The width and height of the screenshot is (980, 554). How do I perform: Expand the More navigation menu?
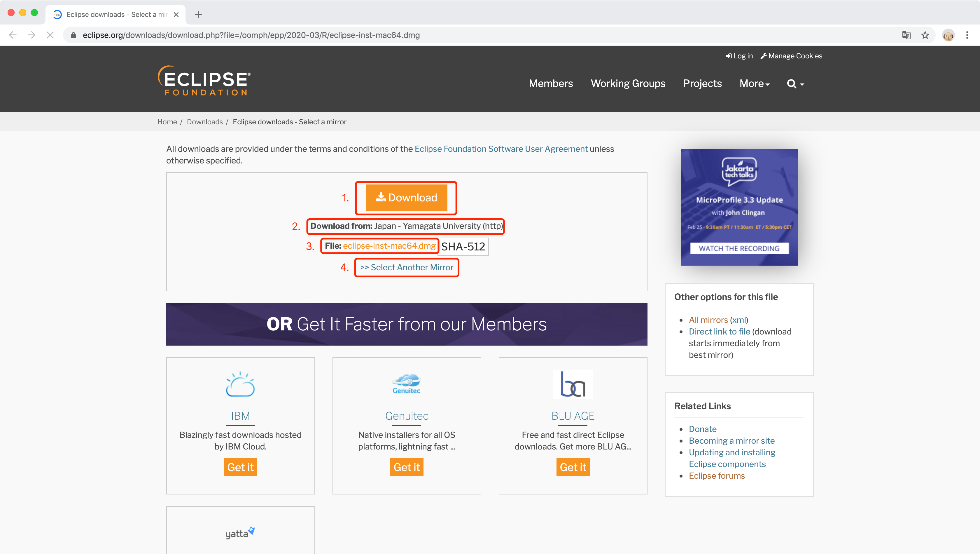755,83
